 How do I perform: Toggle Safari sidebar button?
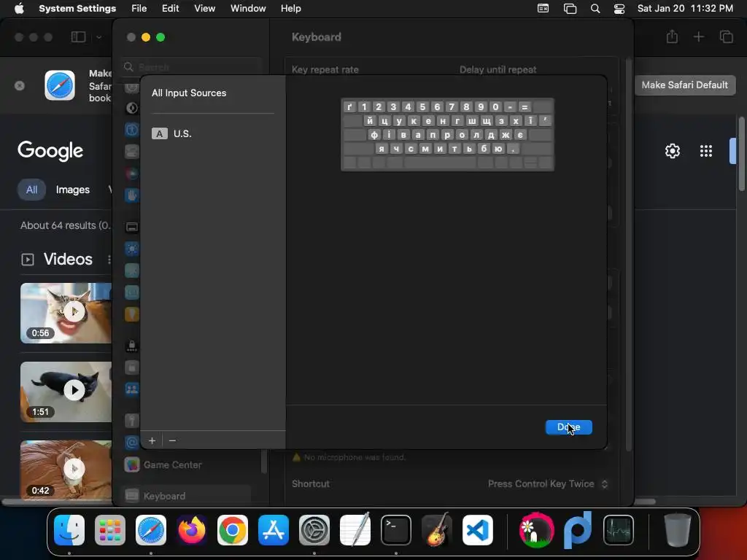click(78, 36)
